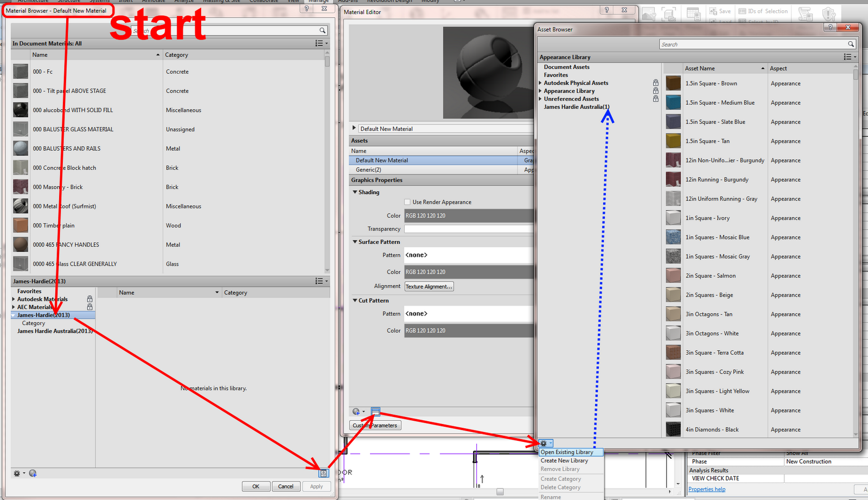This screenshot has height=500, width=868.
Task: Select the 000 Timber plain thumbnail
Action: [21, 225]
